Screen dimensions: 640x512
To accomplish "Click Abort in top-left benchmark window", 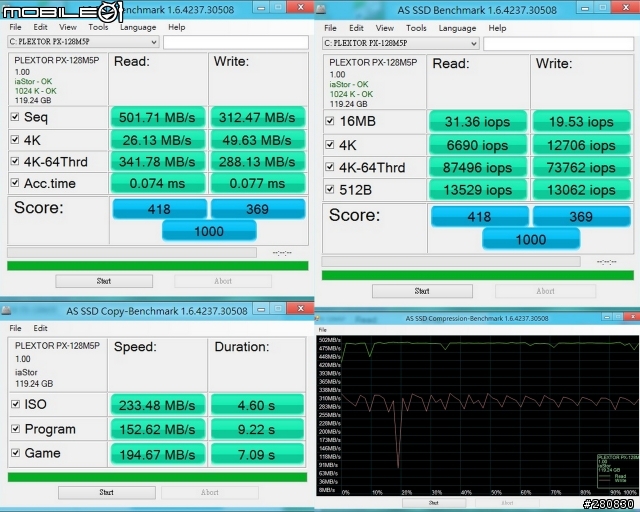I will 223,281.
